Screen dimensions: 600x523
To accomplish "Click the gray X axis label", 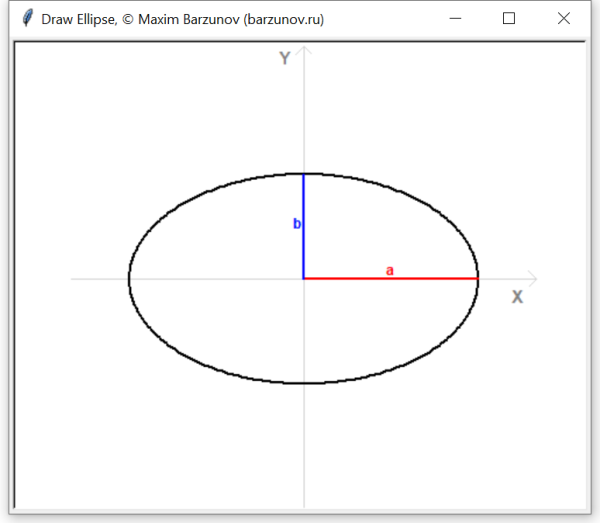I will click(517, 297).
